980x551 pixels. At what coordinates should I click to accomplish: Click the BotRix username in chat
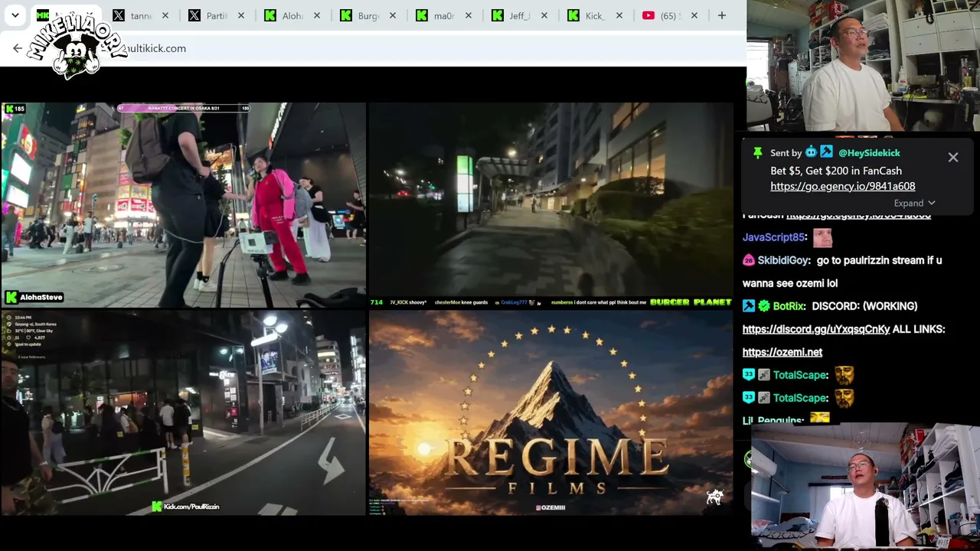[789, 306]
